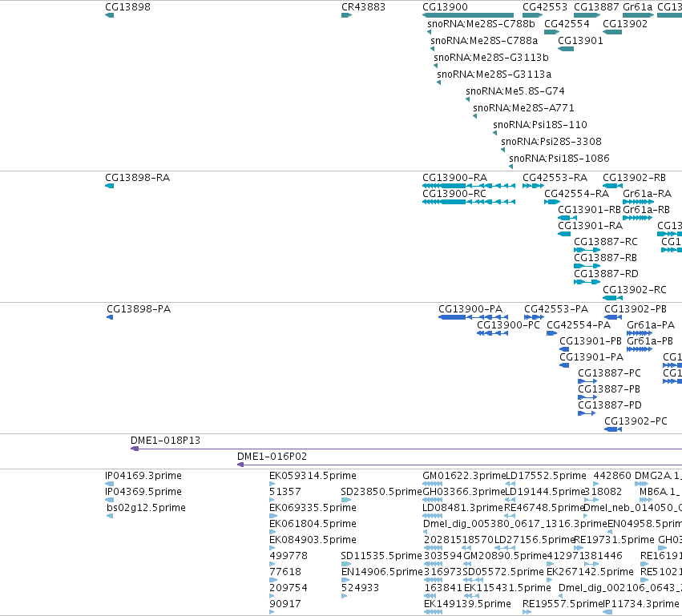
Task: Open the CG13900 gene label
Action: pos(445,7)
